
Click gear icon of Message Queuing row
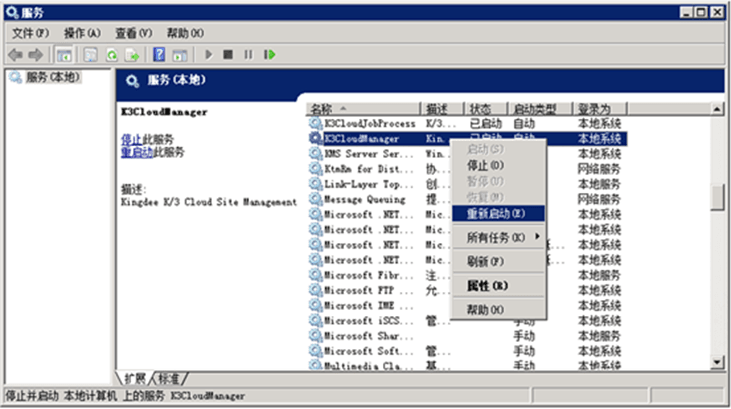click(x=315, y=199)
